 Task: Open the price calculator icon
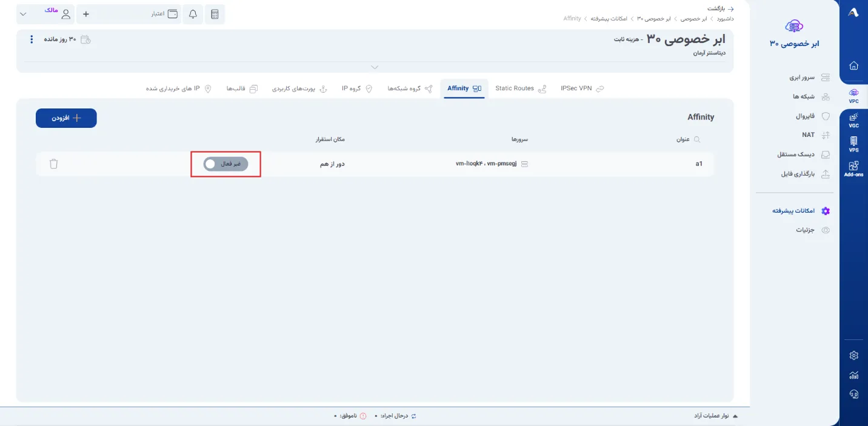[215, 14]
